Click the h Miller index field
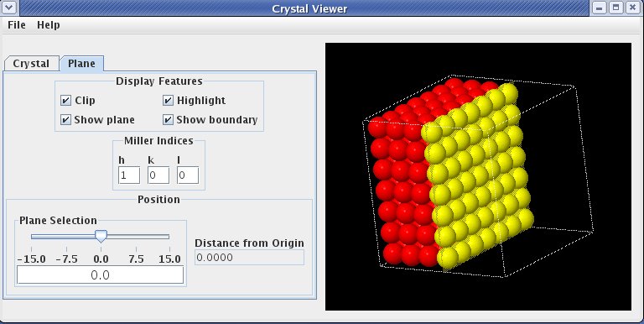This screenshot has height=324, width=644. pos(129,175)
